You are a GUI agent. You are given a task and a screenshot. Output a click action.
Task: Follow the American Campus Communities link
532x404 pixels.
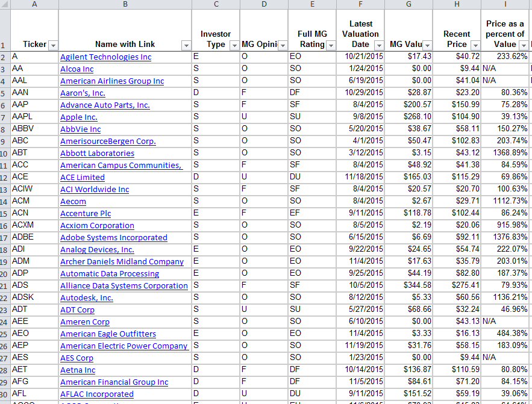click(x=122, y=166)
